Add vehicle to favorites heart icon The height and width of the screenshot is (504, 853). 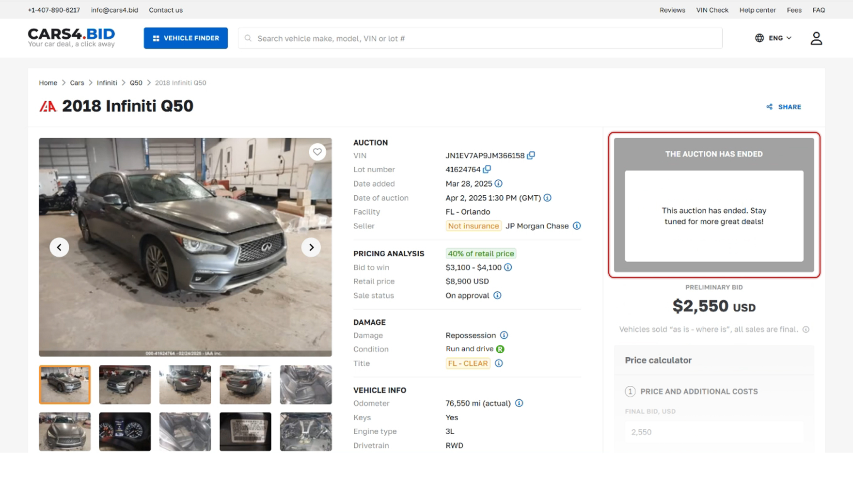pyautogui.click(x=317, y=152)
